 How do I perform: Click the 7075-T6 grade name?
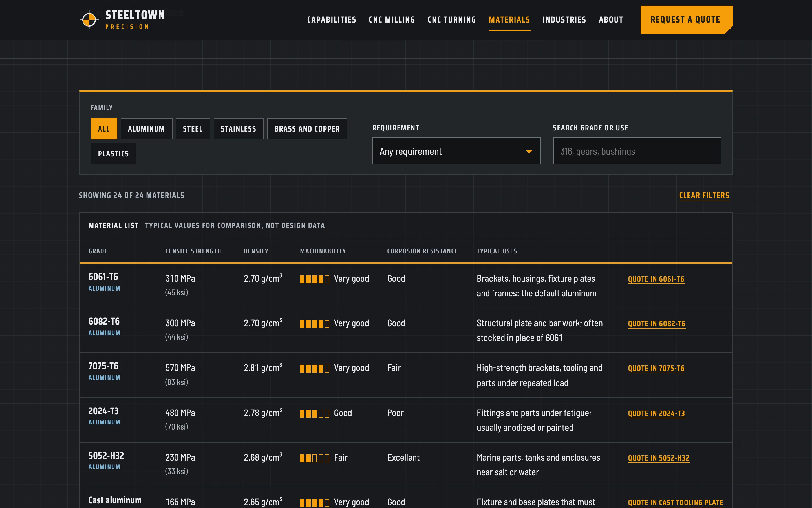pos(103,366)
